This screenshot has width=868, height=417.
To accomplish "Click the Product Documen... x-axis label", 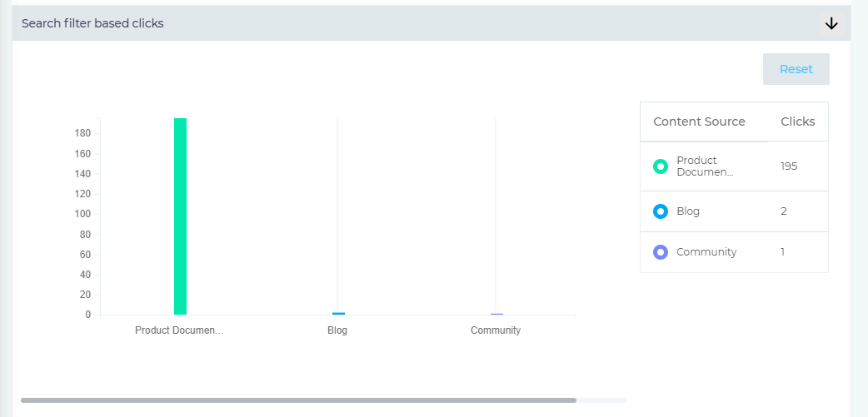I will point(179,330).
